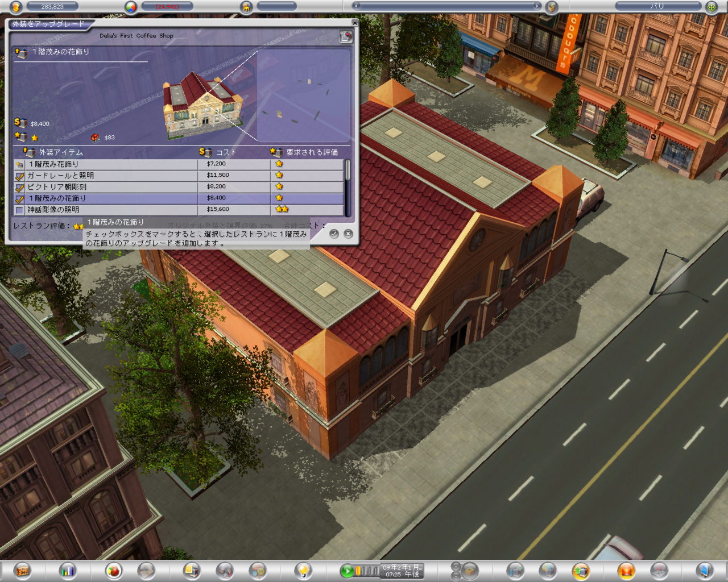Click the light bulb hints icon
Image resolution: width=728 pixels, height=582 pixels.
tap(303, 570)
